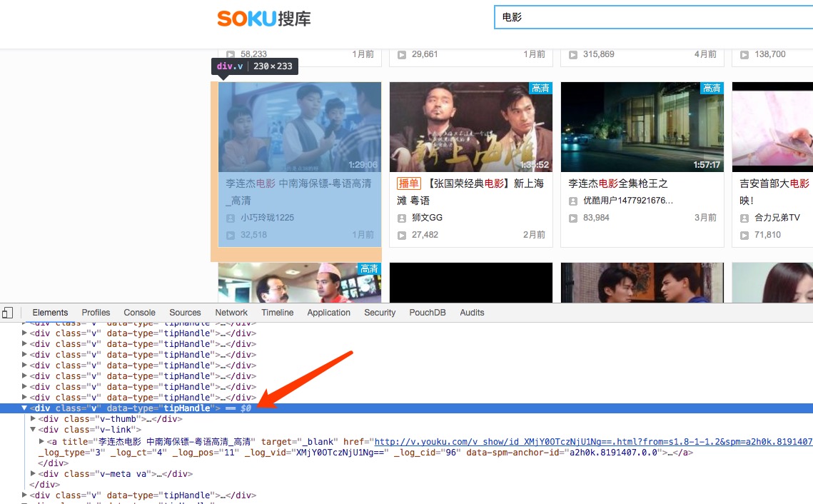Click the play-count icon beside 83,984

(x=573, y=218)
